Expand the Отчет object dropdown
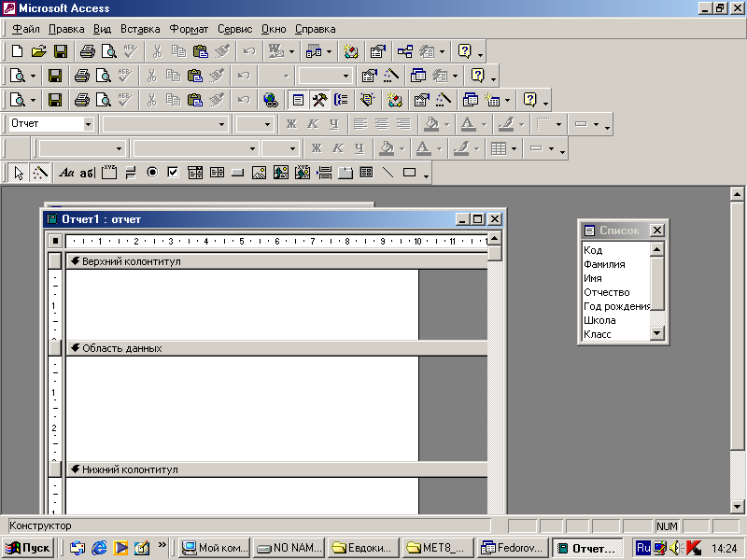This screenshot has height=560, width=747. pyautogui.click(x=88, y=124)
